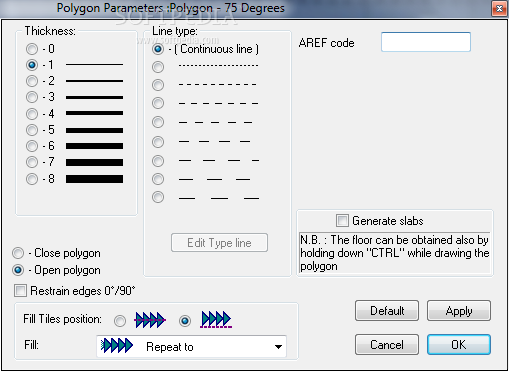Close the Polygon Parameters window

pos(499,8)
